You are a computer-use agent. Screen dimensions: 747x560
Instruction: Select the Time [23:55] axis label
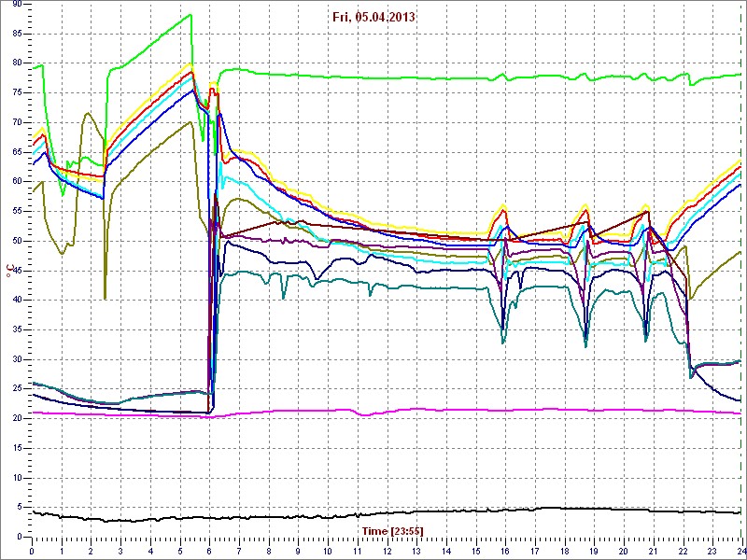(392, 530)
